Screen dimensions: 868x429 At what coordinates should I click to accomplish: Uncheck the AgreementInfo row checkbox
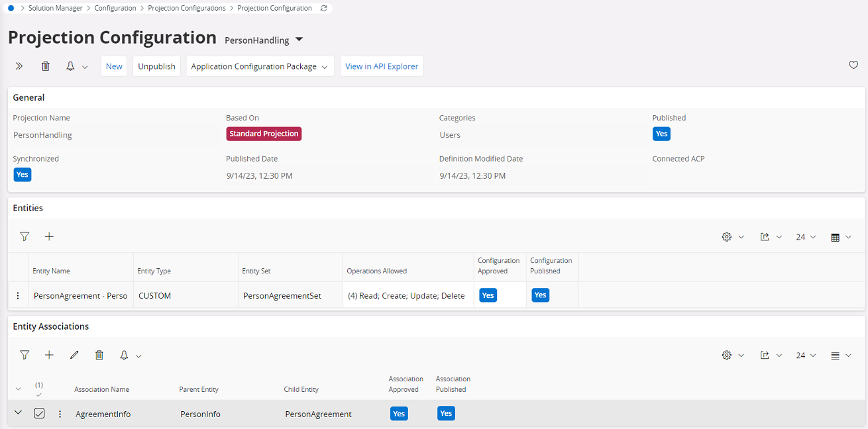coord(39,414)
